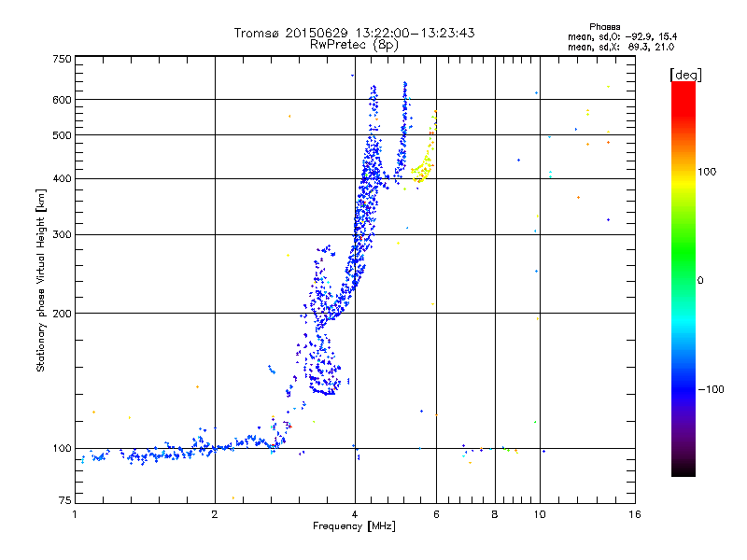Viewport: 747px width, 560px height.
Task: Click the y-axis tick label '600'
Action: tap(62, 100)
